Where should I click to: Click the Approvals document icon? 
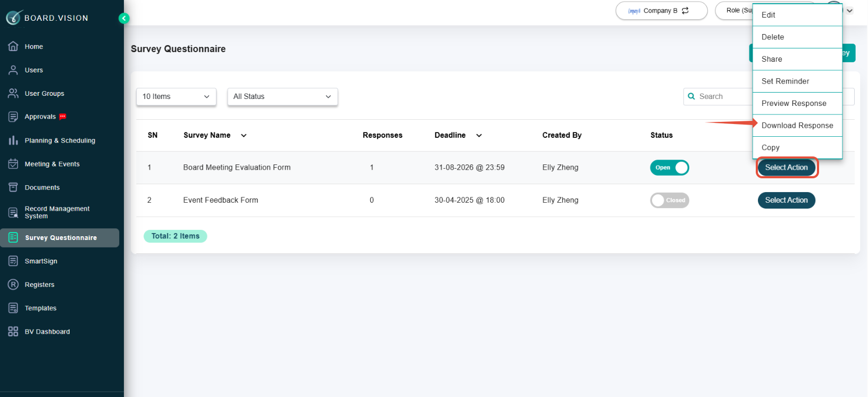tap(13, 117)
